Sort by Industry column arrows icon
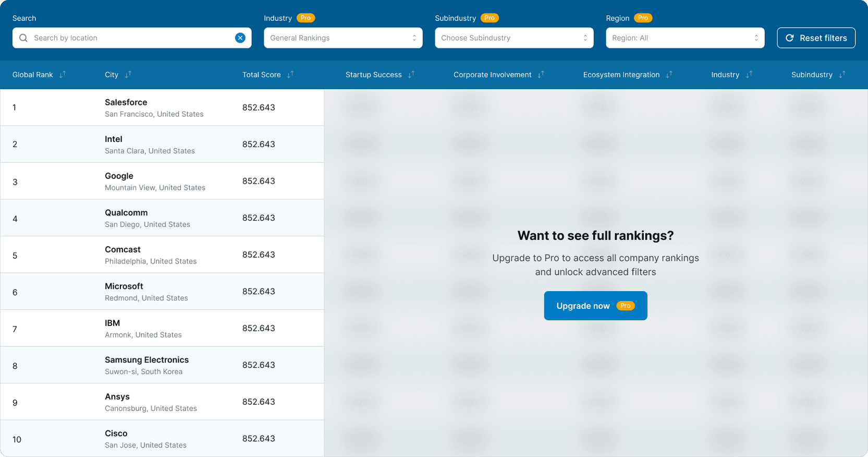 (749, 75)
